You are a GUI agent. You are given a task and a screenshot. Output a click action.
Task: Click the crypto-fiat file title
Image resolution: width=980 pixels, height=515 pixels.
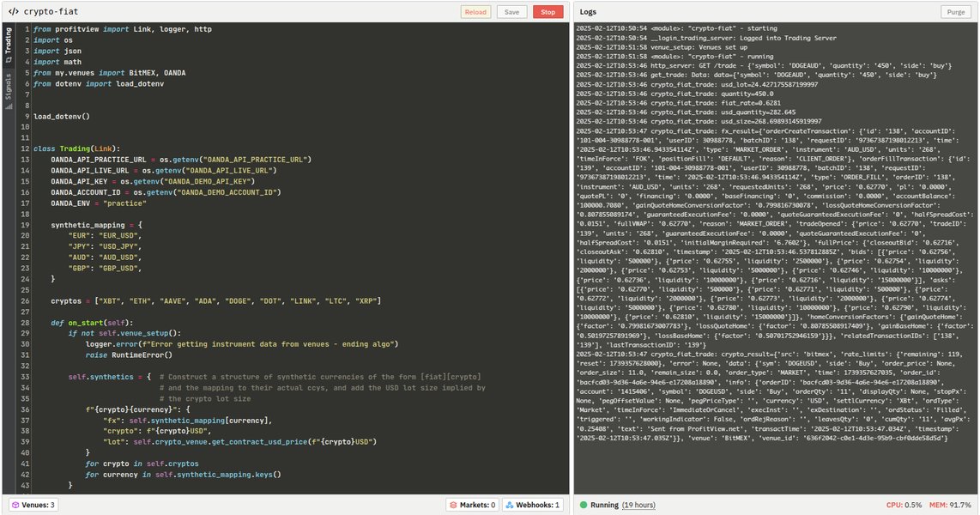[51, 12]
